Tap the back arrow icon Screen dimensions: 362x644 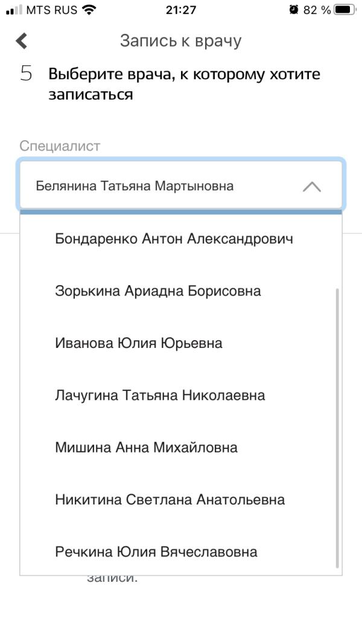click(21, 41)
